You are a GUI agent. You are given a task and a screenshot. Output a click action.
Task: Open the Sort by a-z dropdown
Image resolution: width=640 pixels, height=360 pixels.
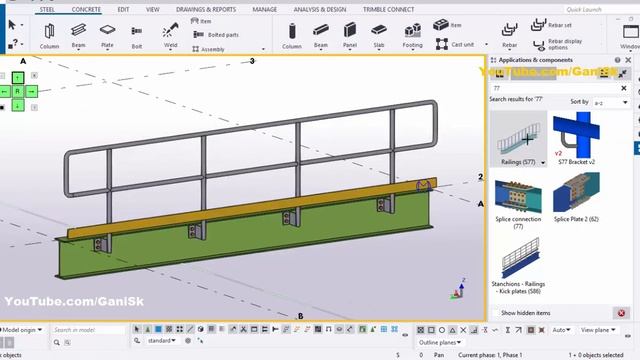point(611,102)
